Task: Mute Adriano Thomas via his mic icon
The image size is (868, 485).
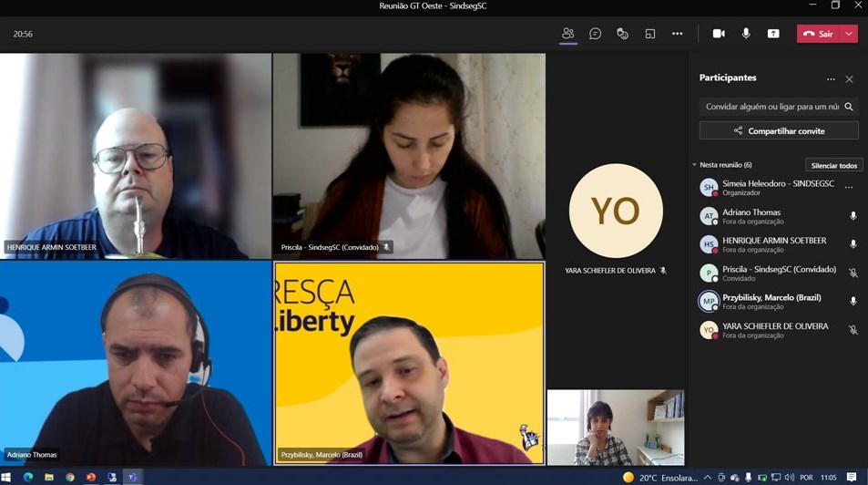Action: (x=853, y=216)
